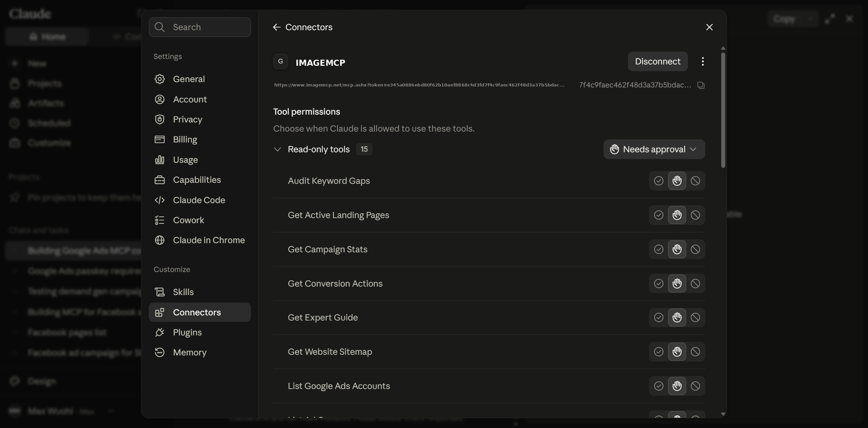Image resolution: width=868 pixels, height=428 pixels.
Task: Click the connectors panel scrollbar thumb
Action: click(723, 110)
